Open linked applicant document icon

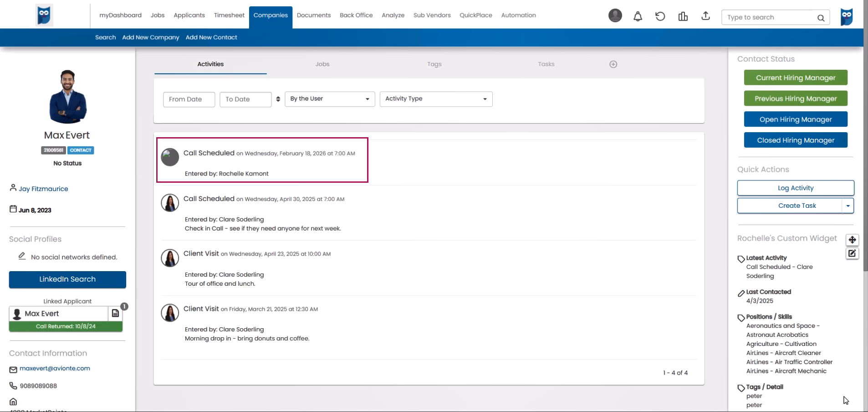point(115,314)
